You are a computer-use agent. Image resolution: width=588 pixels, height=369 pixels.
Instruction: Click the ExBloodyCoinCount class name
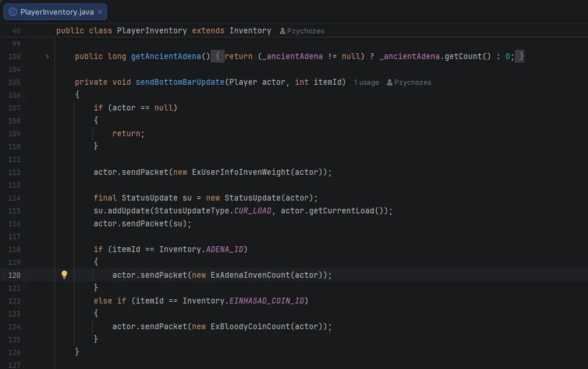pyautogui.click(x=250, y=327)
